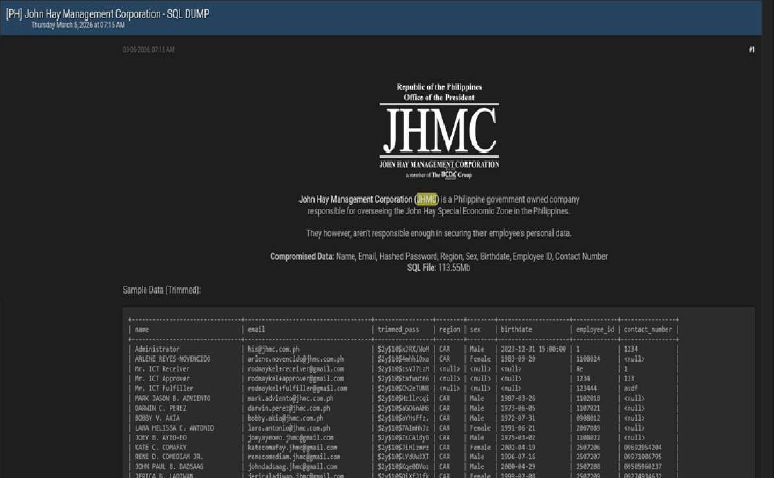Click the 'Sample Data (Trimmed):' heading
Image resolution: width=774 pixels, height=478 pixels.
point(162,290)
